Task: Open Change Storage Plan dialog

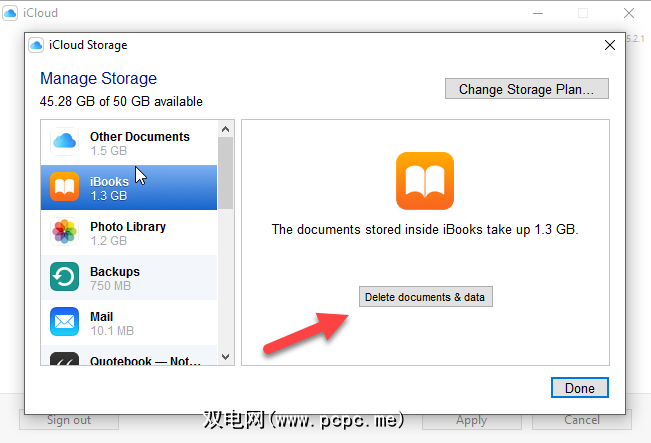Action: click(526, 89)
